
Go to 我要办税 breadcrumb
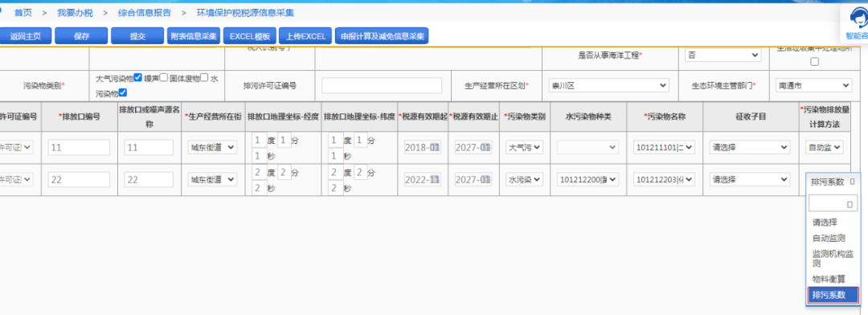click(76, 12)
